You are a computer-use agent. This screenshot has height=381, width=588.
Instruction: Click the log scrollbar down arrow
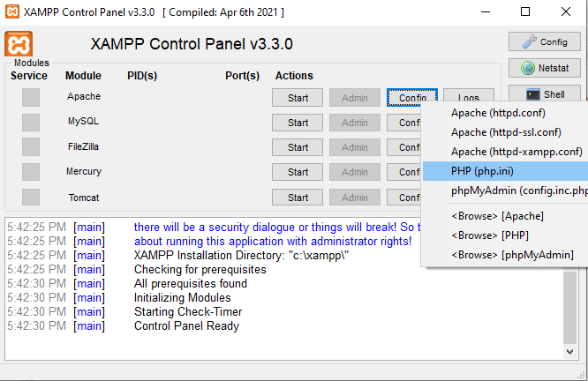click(x=570, y=351)
